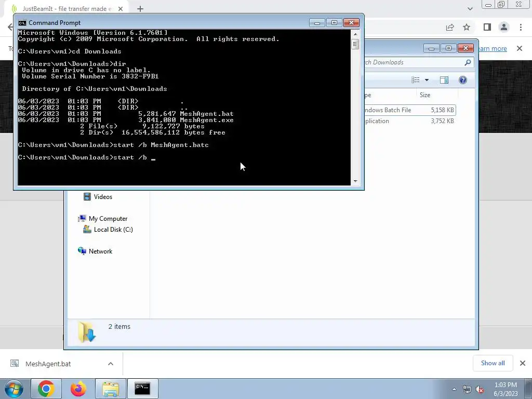Follow the Learn more link
The height and width of the screenshot is (399, 532).
(x=493, y=48)
